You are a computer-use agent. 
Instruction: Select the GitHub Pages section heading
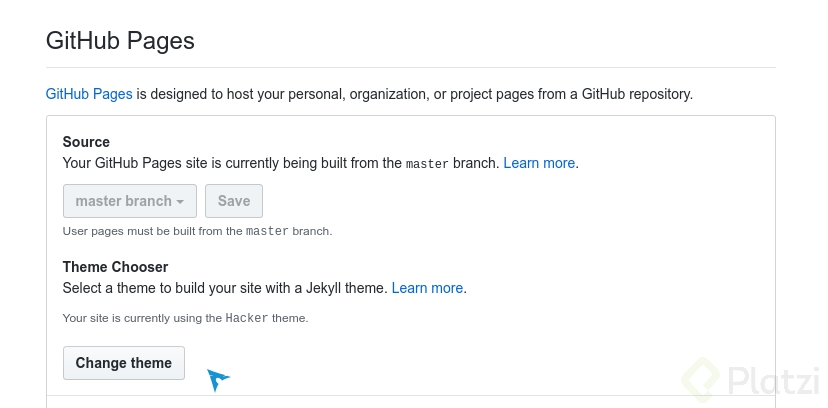120,41
